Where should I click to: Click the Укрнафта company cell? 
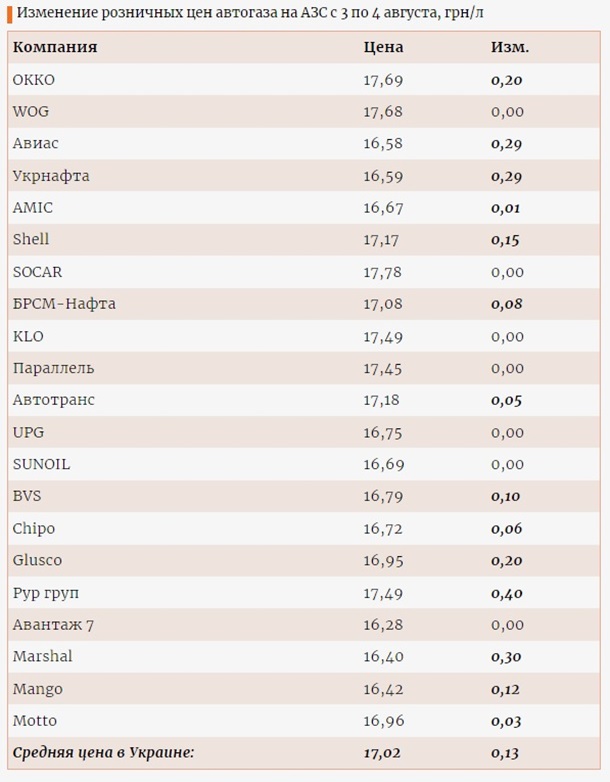[51, 176]
